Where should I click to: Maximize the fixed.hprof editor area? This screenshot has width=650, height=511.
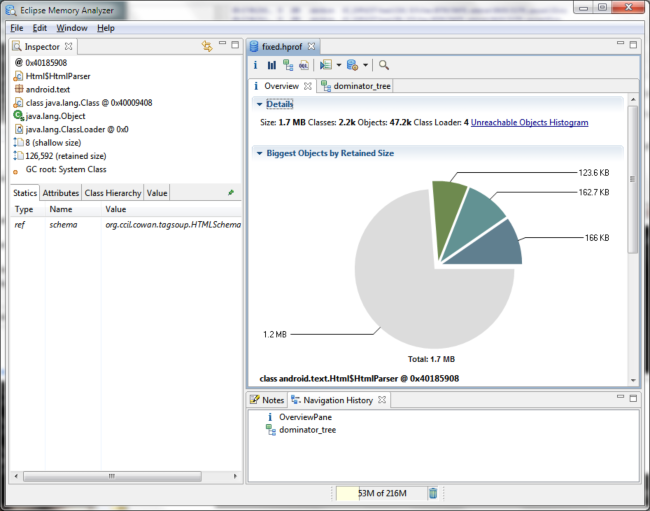[633, 44]
